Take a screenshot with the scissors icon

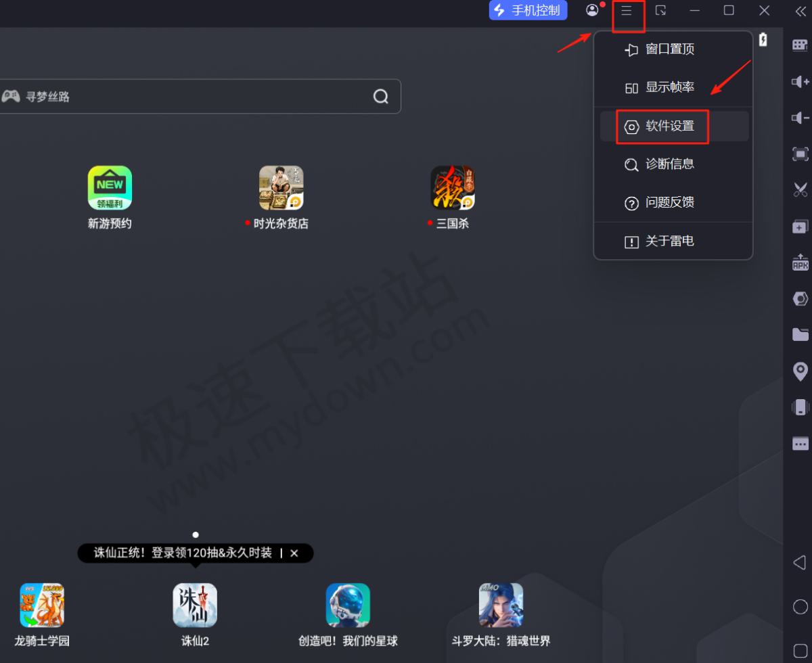[800, 190]
